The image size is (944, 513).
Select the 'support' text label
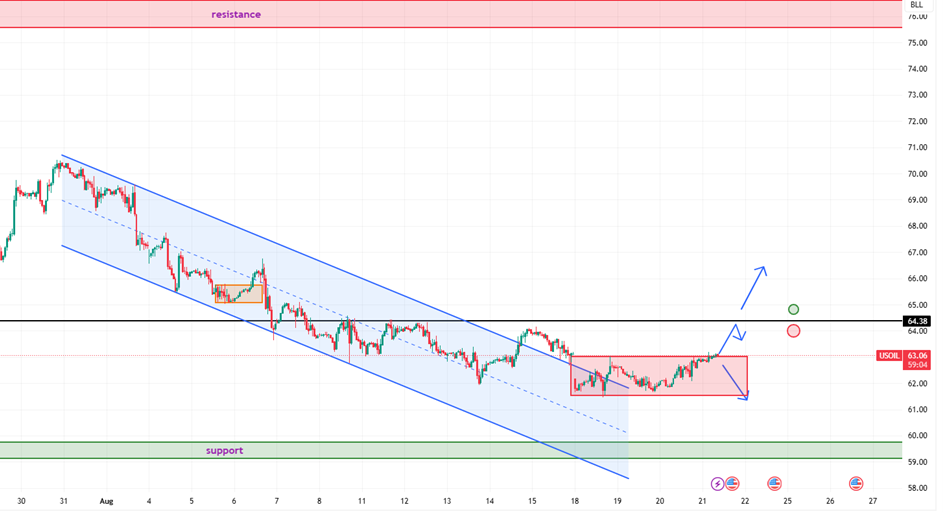pos(225,450)
